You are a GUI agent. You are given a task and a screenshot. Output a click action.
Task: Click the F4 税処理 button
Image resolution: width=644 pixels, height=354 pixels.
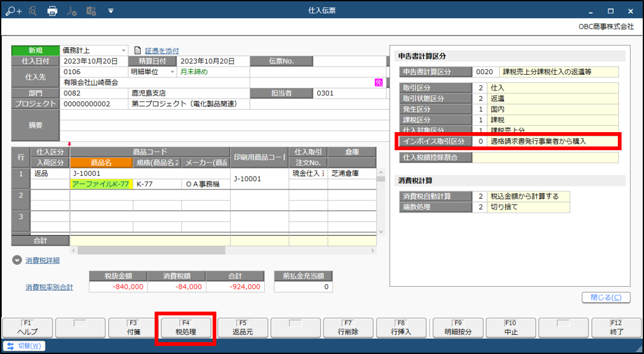point(186,328)
